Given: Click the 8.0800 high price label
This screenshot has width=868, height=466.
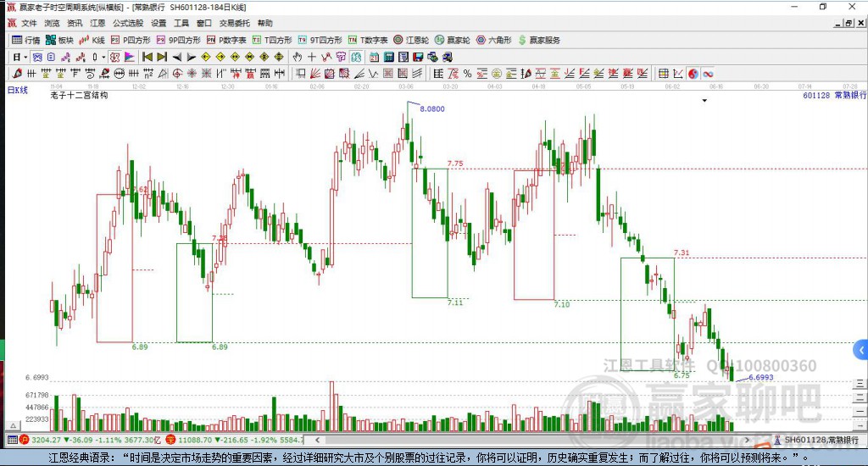Looking at the screenshot, I should [x=432, y=109].
